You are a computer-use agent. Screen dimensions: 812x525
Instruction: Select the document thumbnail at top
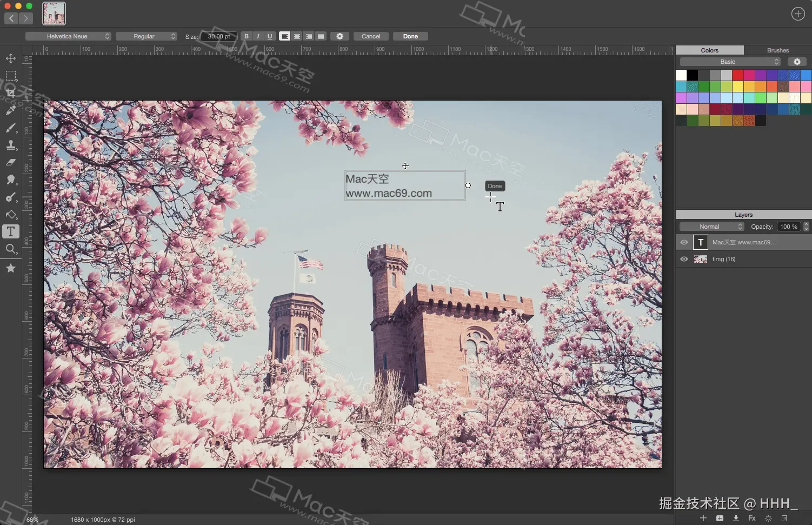(x=54, y=14)
